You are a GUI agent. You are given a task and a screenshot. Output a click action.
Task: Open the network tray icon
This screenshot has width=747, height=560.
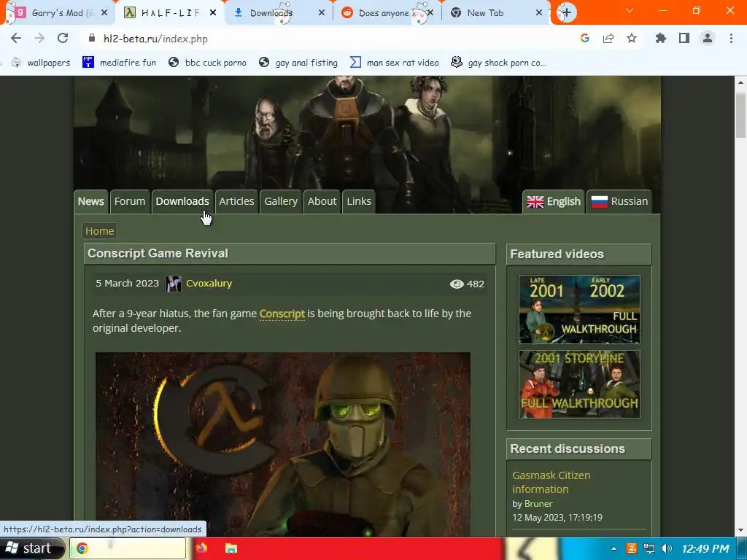(649, 548)
